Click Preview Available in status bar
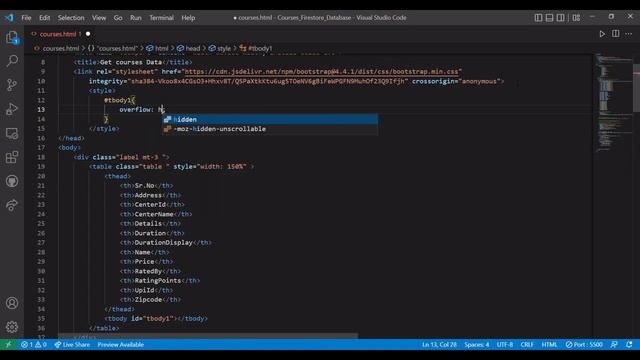This screenshot has height=360, width=640. [120, 344]
